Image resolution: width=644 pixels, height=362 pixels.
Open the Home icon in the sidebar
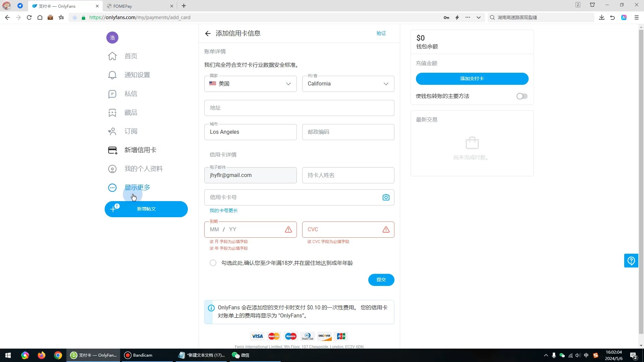[x=112, y=56]
